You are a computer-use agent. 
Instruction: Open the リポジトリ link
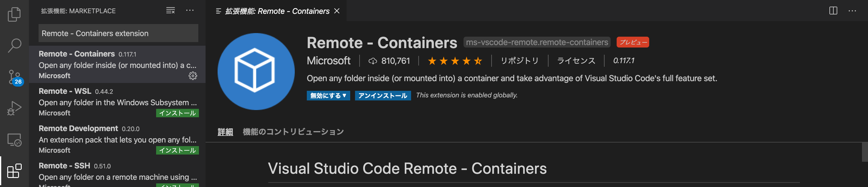(x=519, y=60)
